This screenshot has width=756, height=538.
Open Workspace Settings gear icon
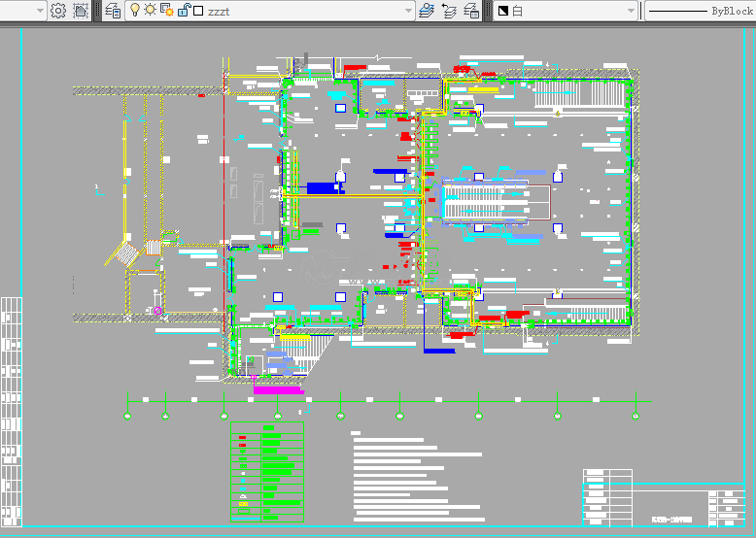[58, 11]
